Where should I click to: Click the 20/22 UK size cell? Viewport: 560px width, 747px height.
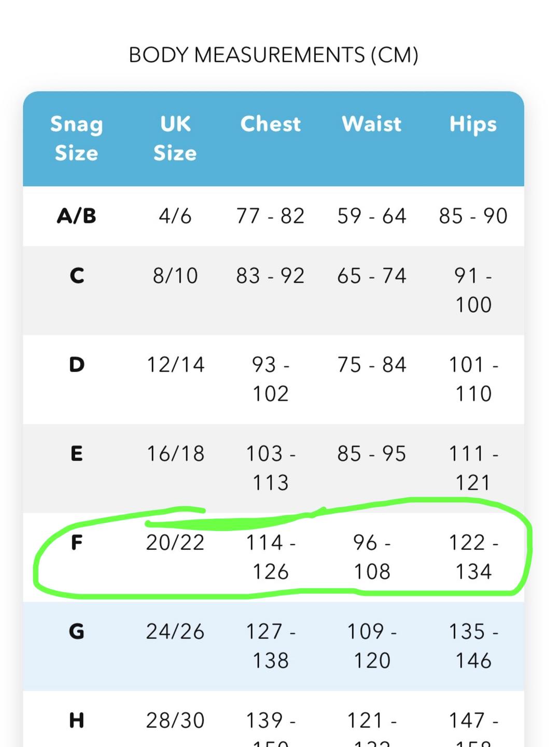point(175,543)
